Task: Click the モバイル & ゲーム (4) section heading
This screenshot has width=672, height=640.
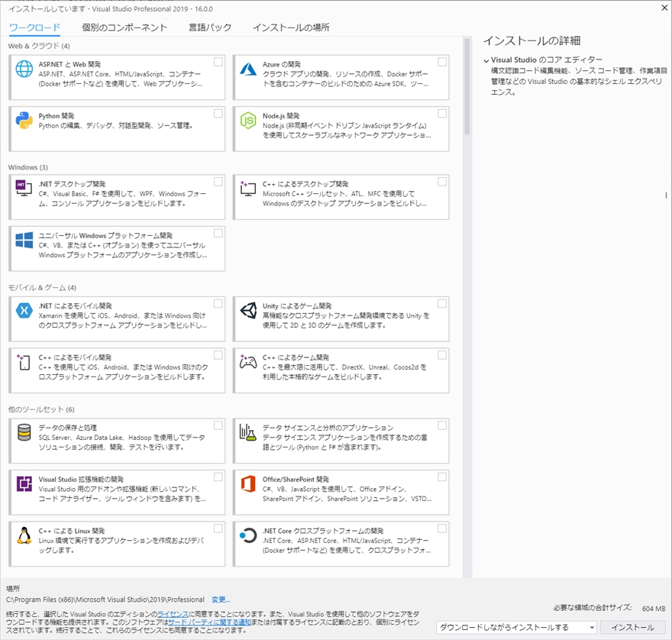Action: click(42, 288)
